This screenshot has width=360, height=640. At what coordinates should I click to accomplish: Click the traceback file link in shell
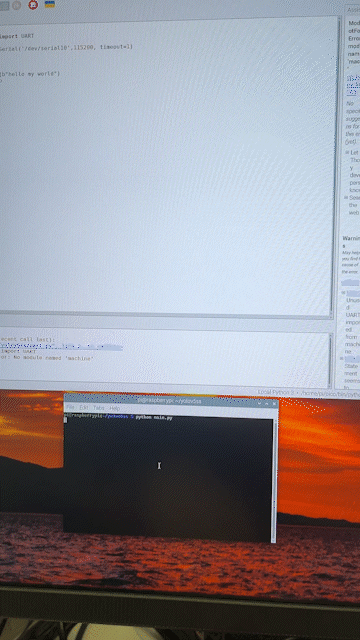61,347
